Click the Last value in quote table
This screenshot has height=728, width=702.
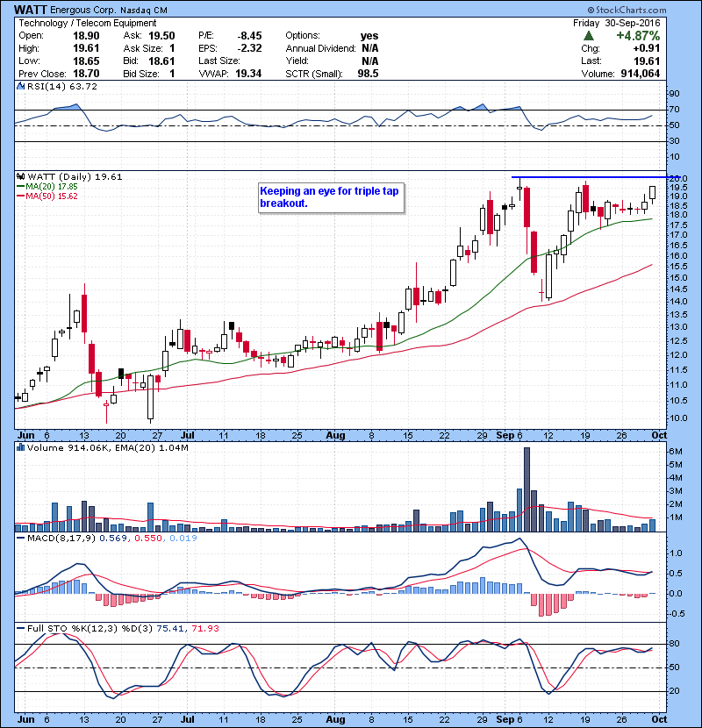(647, 61)
